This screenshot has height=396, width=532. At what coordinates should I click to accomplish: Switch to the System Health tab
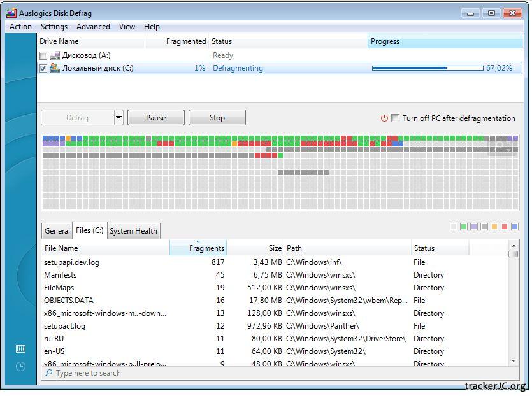tap(133, 231)
